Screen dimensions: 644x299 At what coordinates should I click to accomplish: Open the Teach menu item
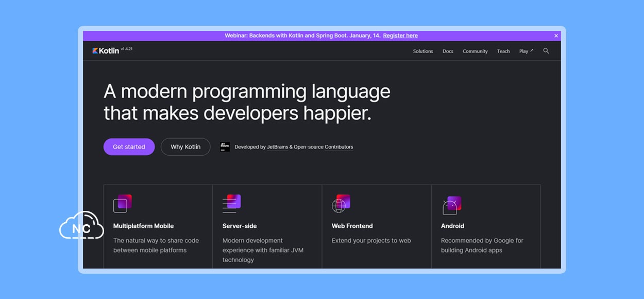[503, 51]
